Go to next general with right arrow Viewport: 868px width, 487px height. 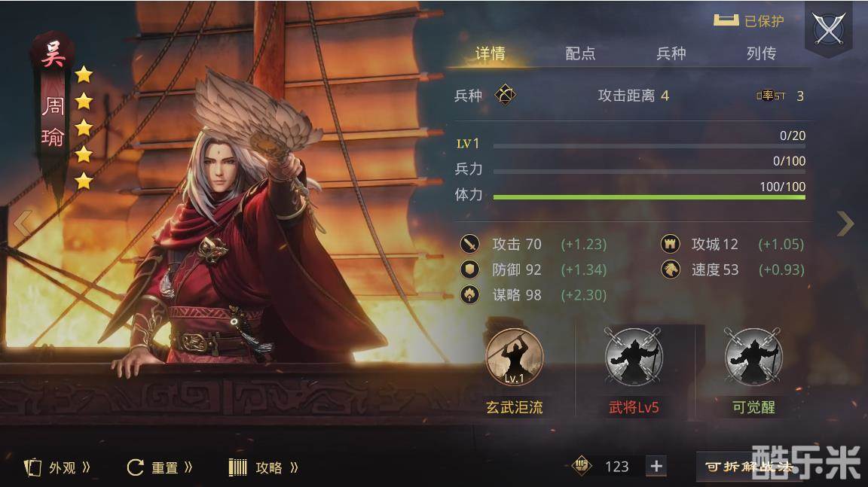[845, 224]
